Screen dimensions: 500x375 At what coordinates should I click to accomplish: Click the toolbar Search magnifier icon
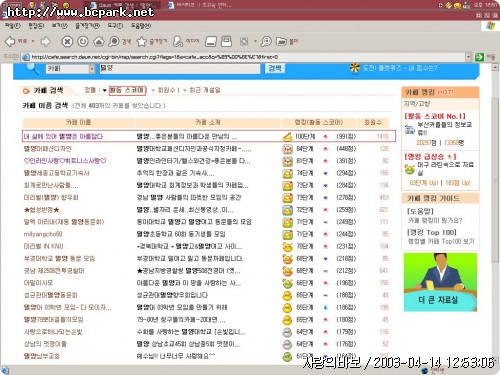pos(114,41)
